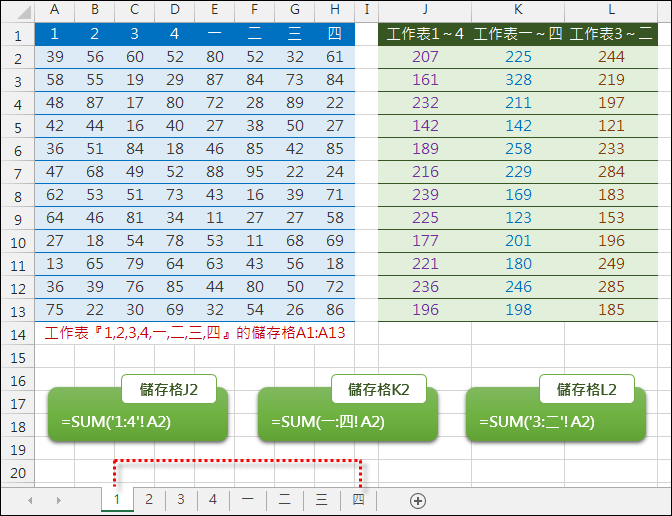Image resolution: width=672 pixels, height=516 pixels.
Task: Click the 儲存格K2 label box
Action: [379, 389]
